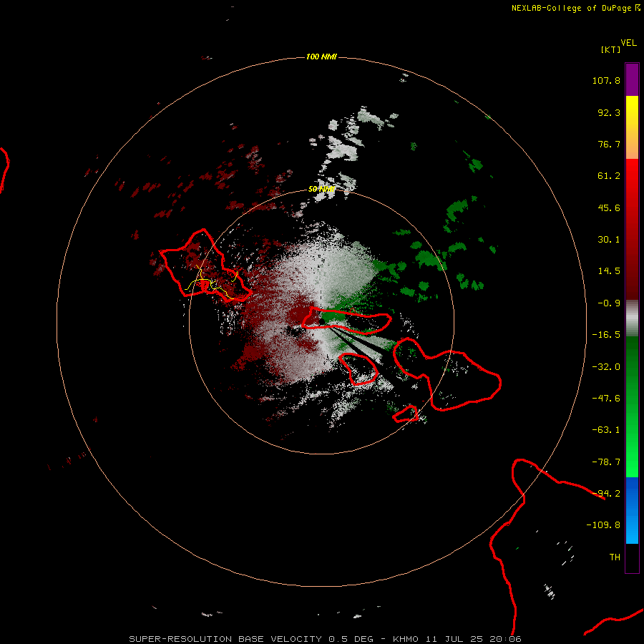
Task: Click the 14.5 scale value
Action: [609, 271]
